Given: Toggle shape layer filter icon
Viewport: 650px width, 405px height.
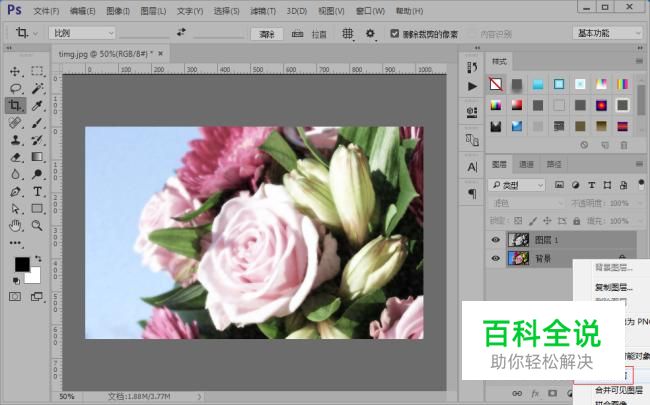Looking at the screenshot, I should coord(607,185).
